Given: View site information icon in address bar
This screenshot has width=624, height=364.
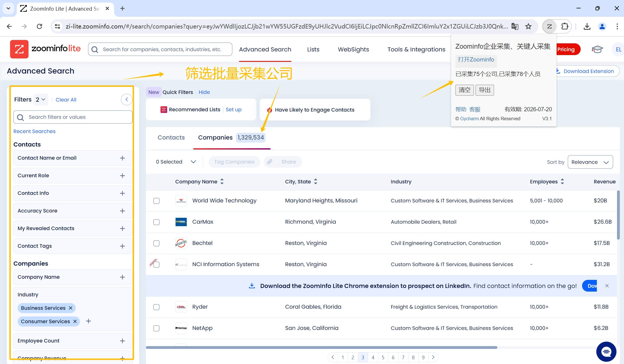Looking at the screenshot, I should [x=57, y=26].
